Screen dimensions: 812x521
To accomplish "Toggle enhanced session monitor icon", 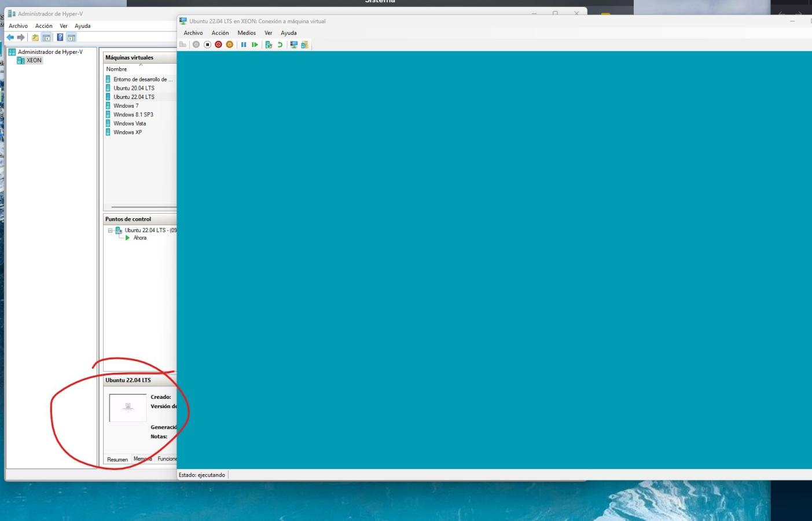I will [x=294, y=45].
